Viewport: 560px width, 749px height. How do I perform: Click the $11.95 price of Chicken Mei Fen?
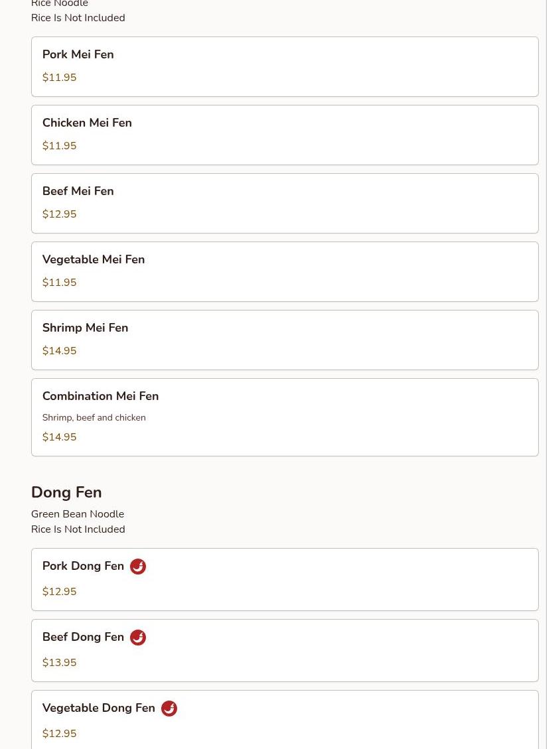pos(59,146)
